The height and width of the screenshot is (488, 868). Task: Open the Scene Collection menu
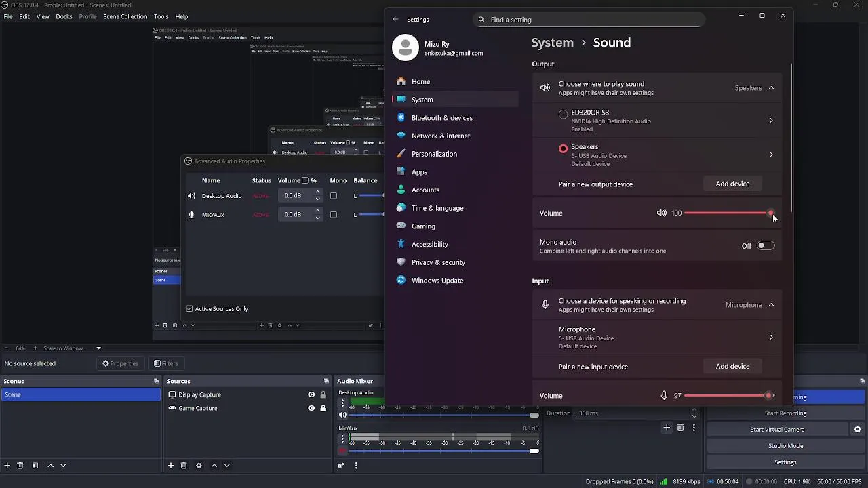click(x=125, y=16)
